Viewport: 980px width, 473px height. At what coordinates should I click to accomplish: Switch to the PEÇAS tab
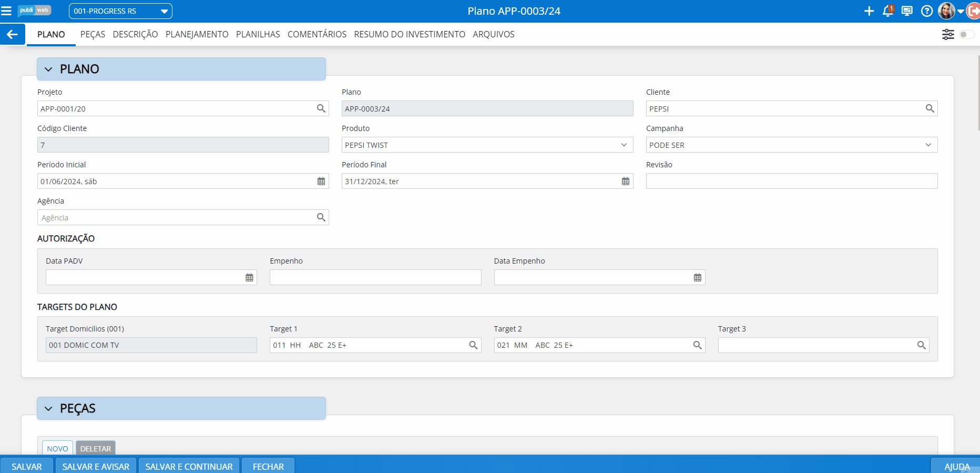coord(93,34)
